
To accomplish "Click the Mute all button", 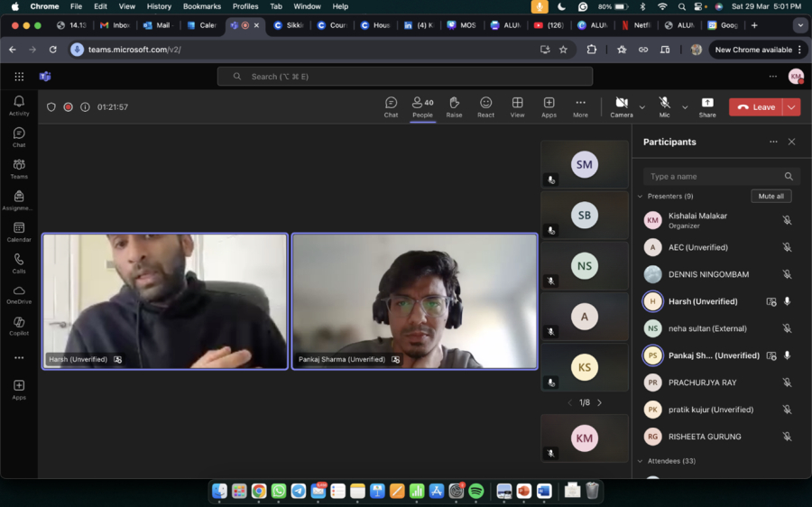I will pyautogui.click(x=771, y=197).
